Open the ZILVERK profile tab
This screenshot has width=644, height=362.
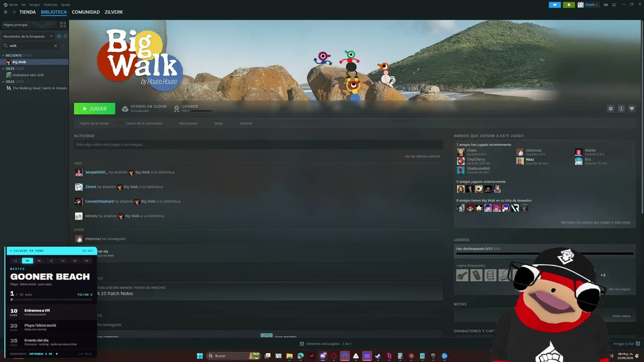pos(114,12)
